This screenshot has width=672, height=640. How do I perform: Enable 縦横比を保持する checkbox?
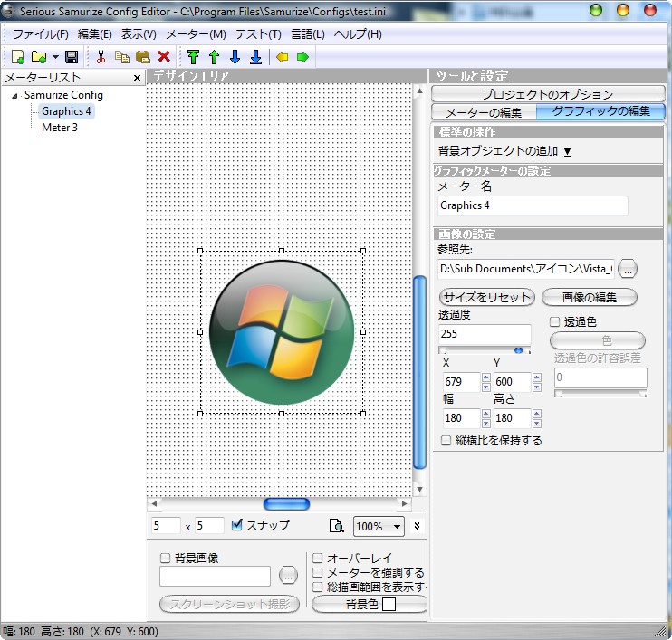click(446, 440)
